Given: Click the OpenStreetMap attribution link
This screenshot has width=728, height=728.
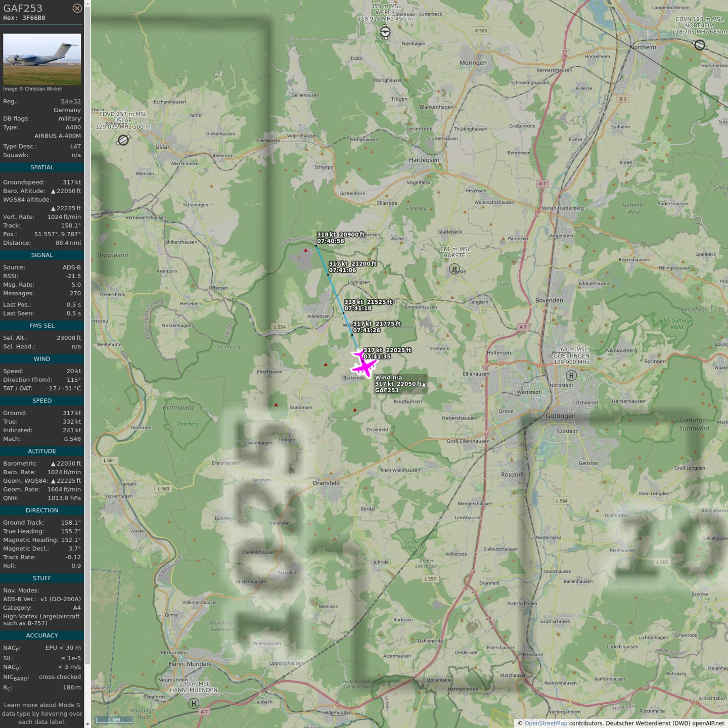Looking at the screenshot, I should 545,723.
